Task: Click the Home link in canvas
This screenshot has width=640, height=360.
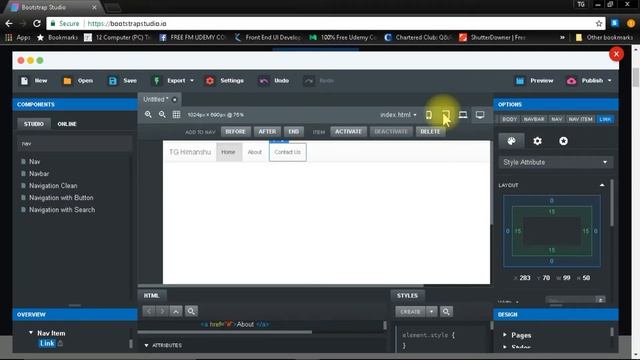Action: click(228, 152)
